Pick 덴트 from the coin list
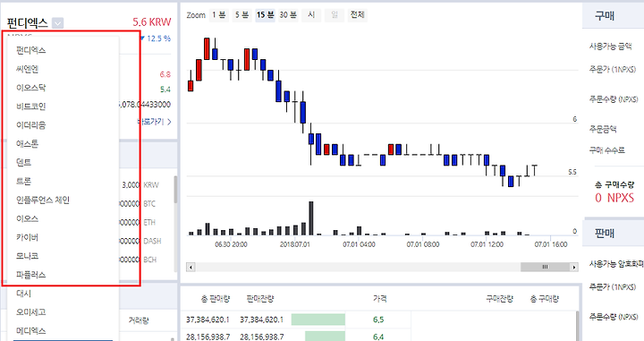644x341 pixels. (23, 162)
